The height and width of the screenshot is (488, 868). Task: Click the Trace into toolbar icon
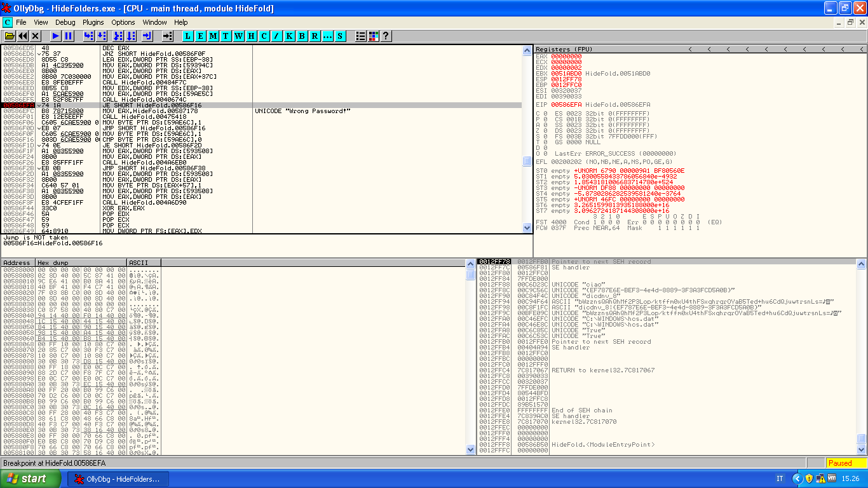click(117, 36)
